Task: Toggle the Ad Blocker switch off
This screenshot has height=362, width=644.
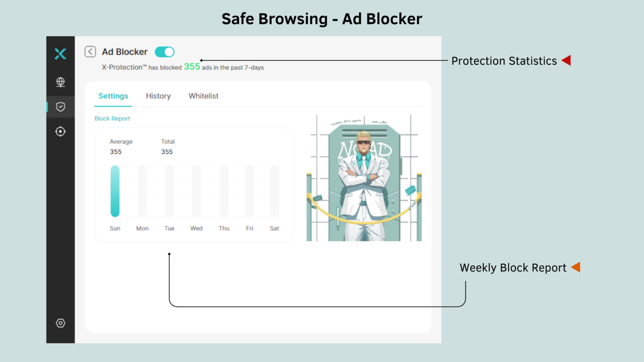Action: pyautogui.click(x=164, y=52)
